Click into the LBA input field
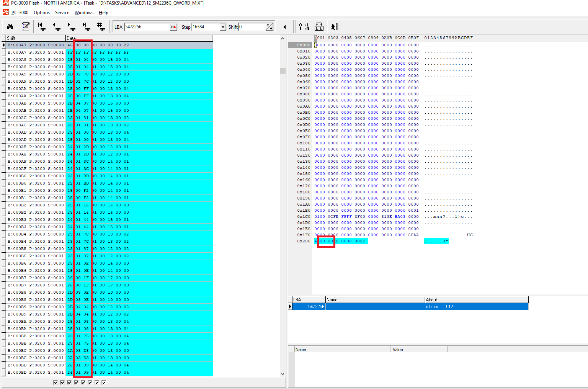This screenshot has width=588, height=389. (147, 27)
